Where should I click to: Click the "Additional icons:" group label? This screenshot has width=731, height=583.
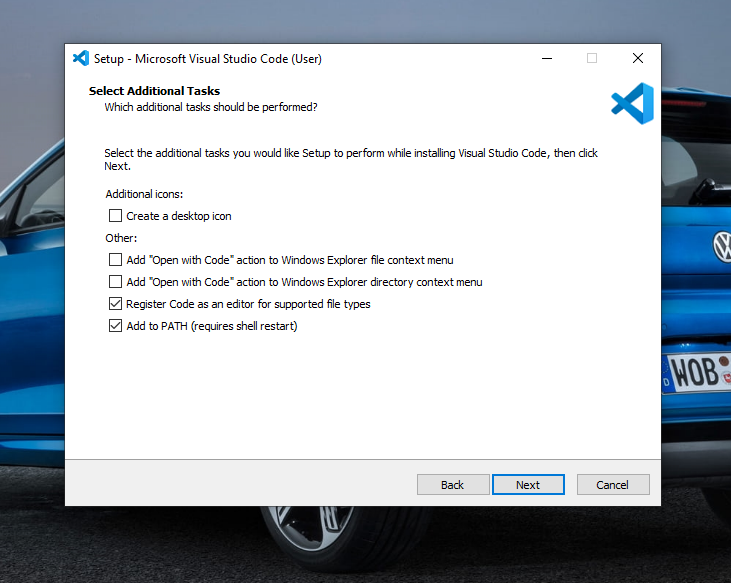tap(144, 194)
